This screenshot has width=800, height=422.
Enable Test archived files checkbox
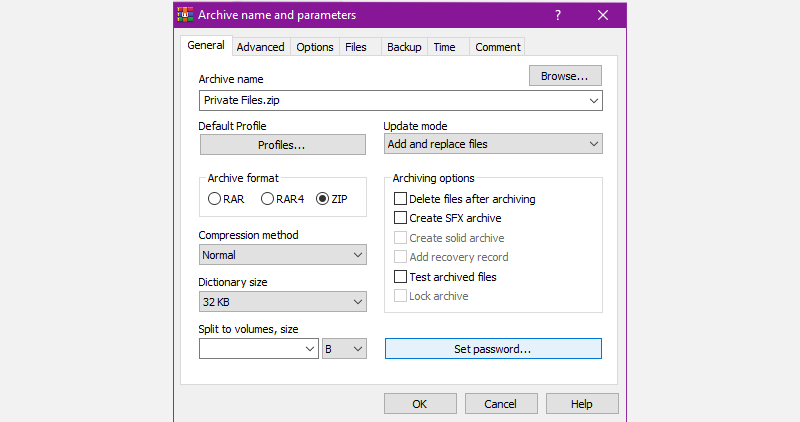(x=401, y=277)
